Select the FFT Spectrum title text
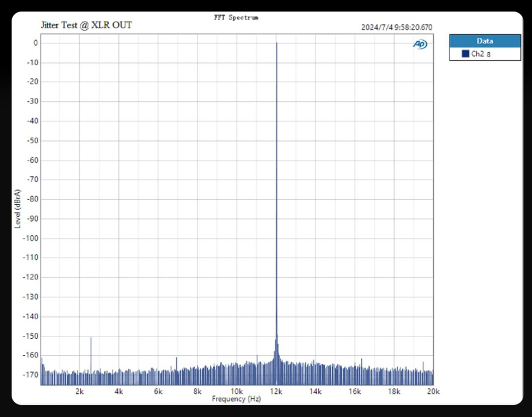This screenshot has height=417, width=532. tap(237, 17)
